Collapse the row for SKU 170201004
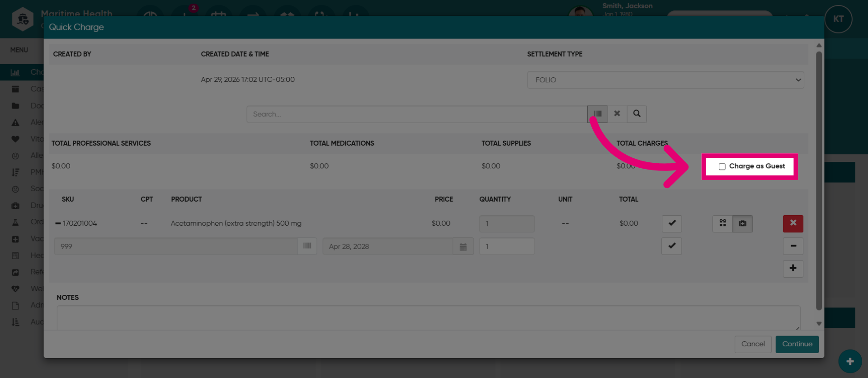Viewport: 868px width, 378px height. click(x=58, y=223)
